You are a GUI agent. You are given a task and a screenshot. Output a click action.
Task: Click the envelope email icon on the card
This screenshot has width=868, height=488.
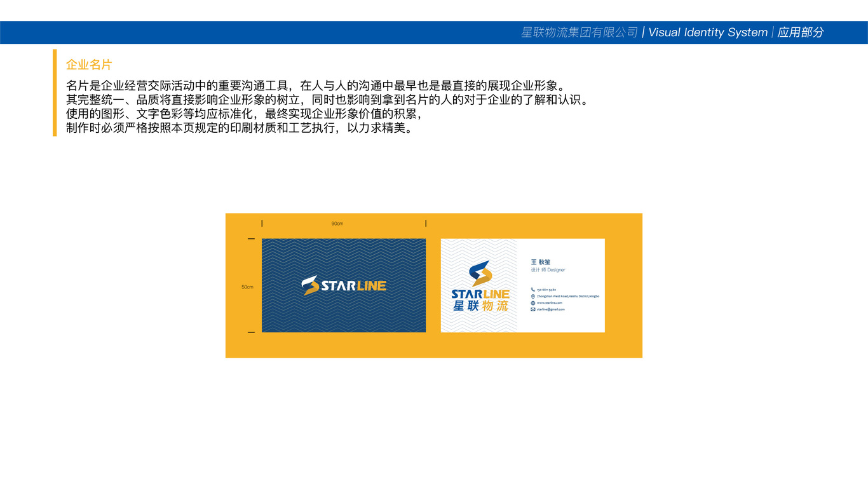point(532,309)
